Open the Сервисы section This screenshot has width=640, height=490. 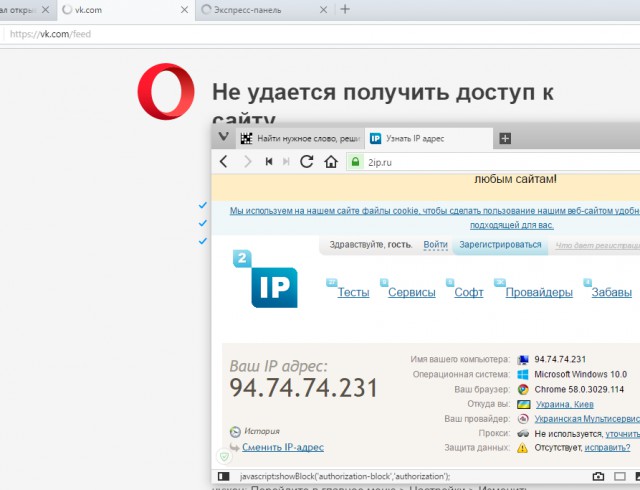point(411,292)
